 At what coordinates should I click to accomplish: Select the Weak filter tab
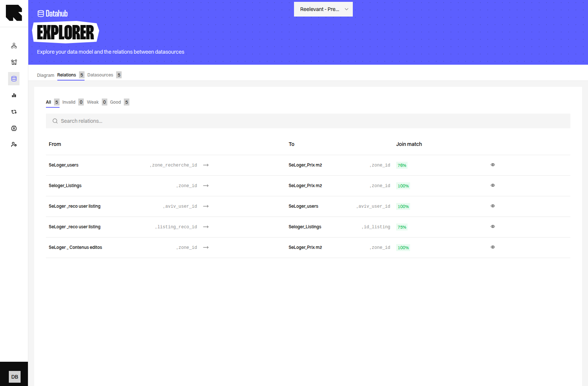click(97, 102)
